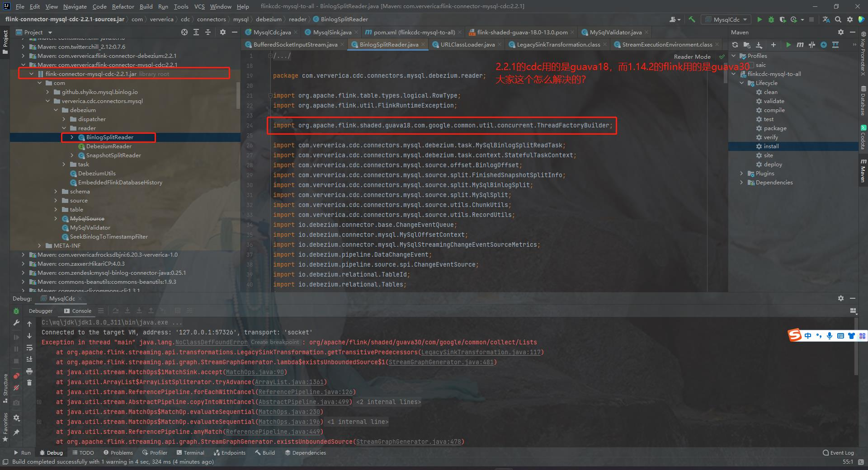Screen dimensions: 868x470
Task: Print console output icon
Action: click(29, 371)
